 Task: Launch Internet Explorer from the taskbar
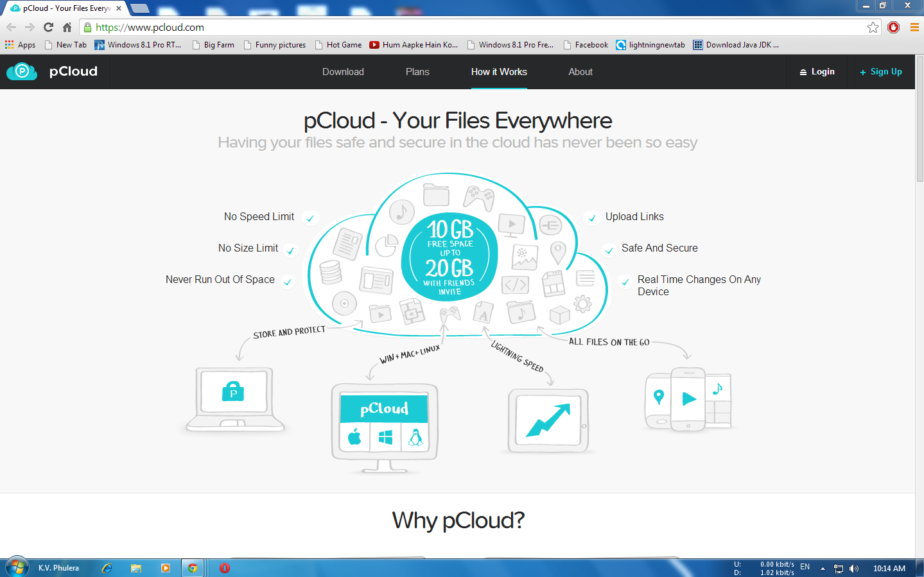coord(107,568)
